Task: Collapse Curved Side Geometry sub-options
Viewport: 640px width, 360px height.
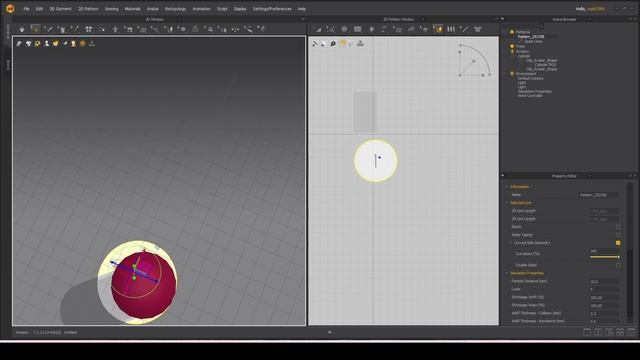Action: point(511,243)
